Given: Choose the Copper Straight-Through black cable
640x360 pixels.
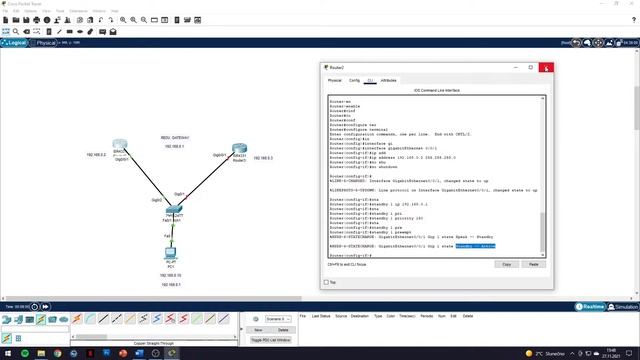Looking at the screenshot, I should 104,318.
